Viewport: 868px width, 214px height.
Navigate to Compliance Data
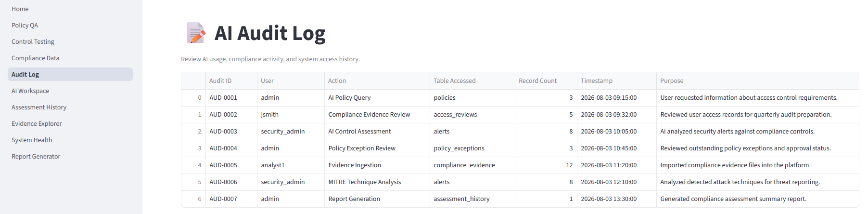pos(70,58)
